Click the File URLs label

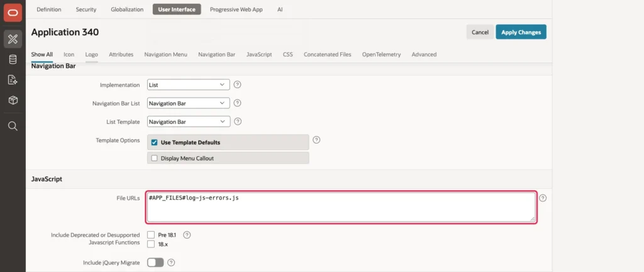(128, 198)
